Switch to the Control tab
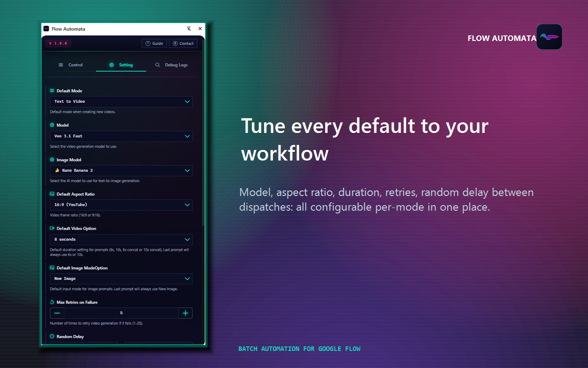Image resolution: width=588 pixels, height=368 pixels. (x=71, y=65)
